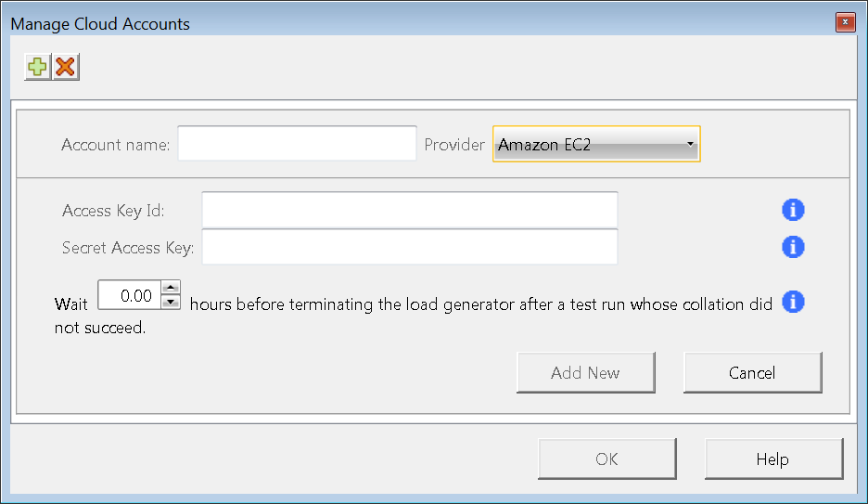Open Help for cloud accounts
Screen dimensions: 868x504
(774, 459)
